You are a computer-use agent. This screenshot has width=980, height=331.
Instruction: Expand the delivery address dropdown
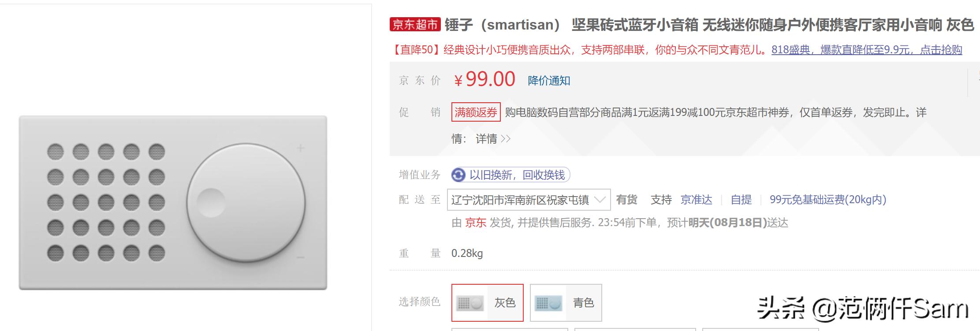click(601, 200)
